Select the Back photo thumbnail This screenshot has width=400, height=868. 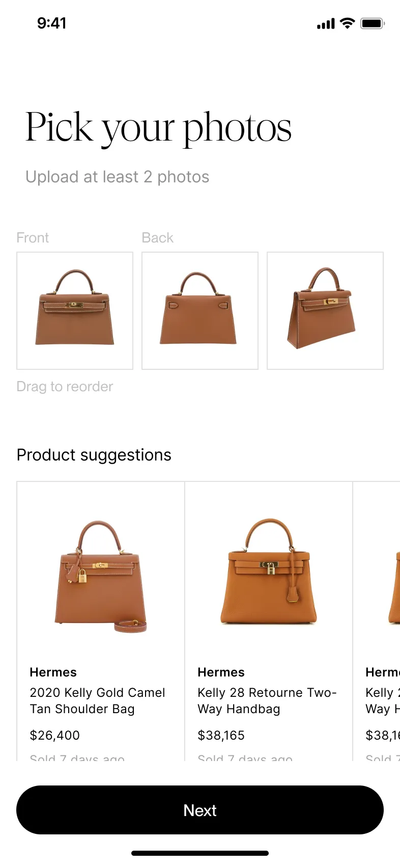200,311
